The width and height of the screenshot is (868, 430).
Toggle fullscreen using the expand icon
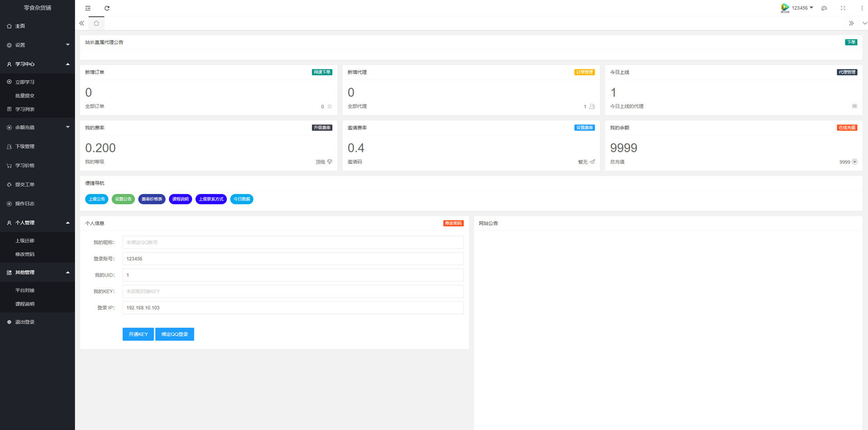(x=843, y=8)
